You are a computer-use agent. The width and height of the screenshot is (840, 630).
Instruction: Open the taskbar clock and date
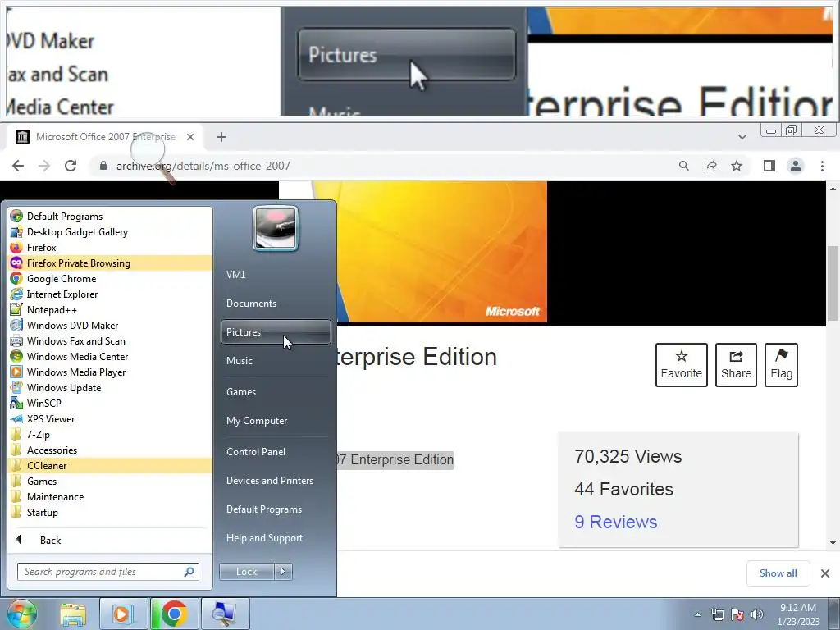[x=798, y=614]
